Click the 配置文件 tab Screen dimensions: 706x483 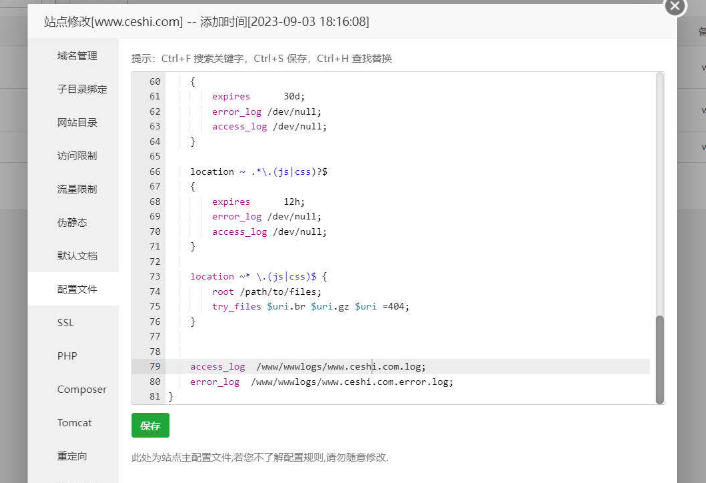(77, 289)
